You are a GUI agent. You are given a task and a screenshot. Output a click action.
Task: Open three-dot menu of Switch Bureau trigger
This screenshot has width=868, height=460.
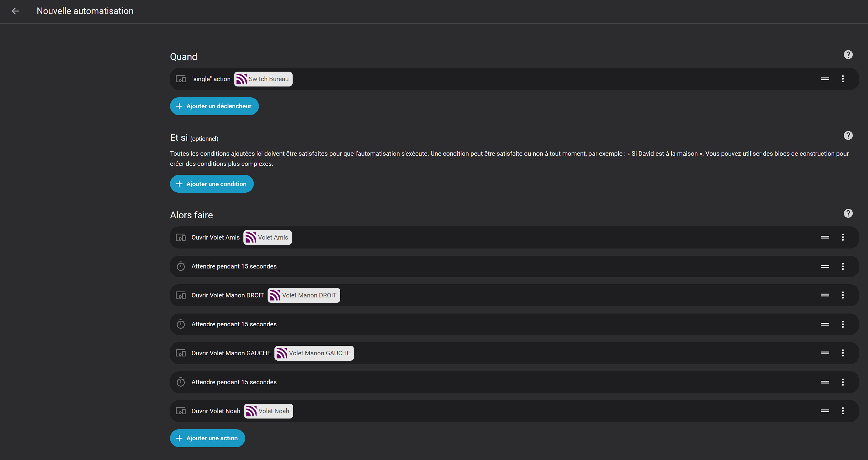click(843, 79)
